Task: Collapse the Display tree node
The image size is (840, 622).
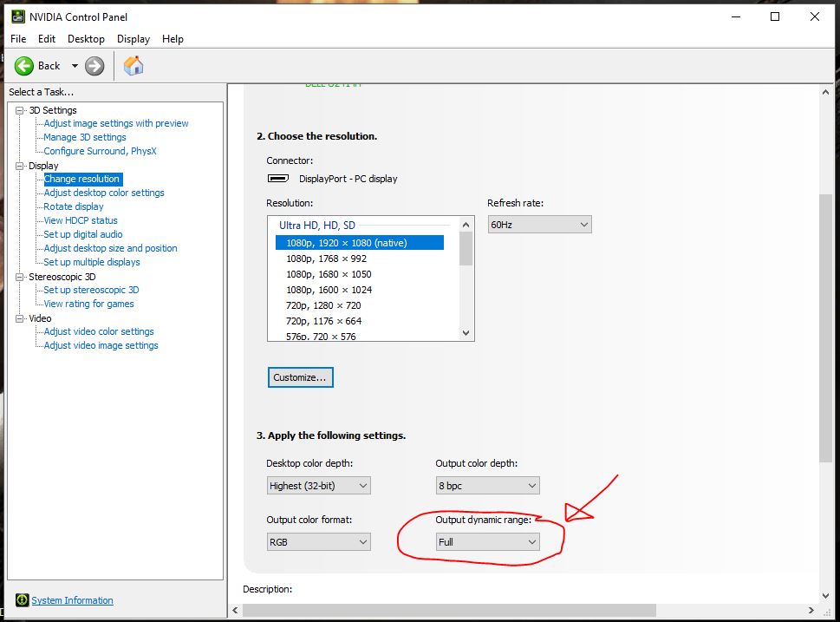Action: click(x=20, y=166)
